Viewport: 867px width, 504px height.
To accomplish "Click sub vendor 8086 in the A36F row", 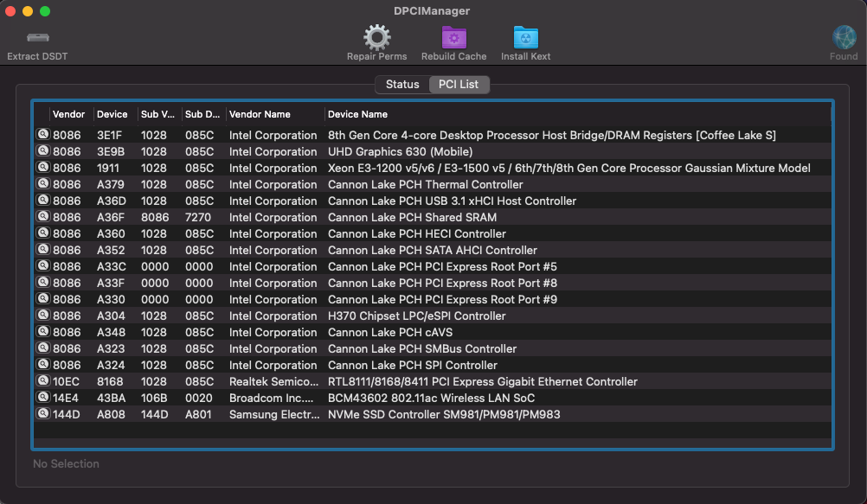I will tap(155, 217).
